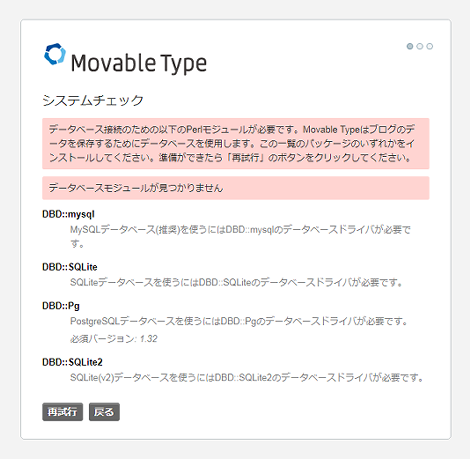Click the second step indicator dot
This screenshot has width=470, height=459.
[420, 46]
